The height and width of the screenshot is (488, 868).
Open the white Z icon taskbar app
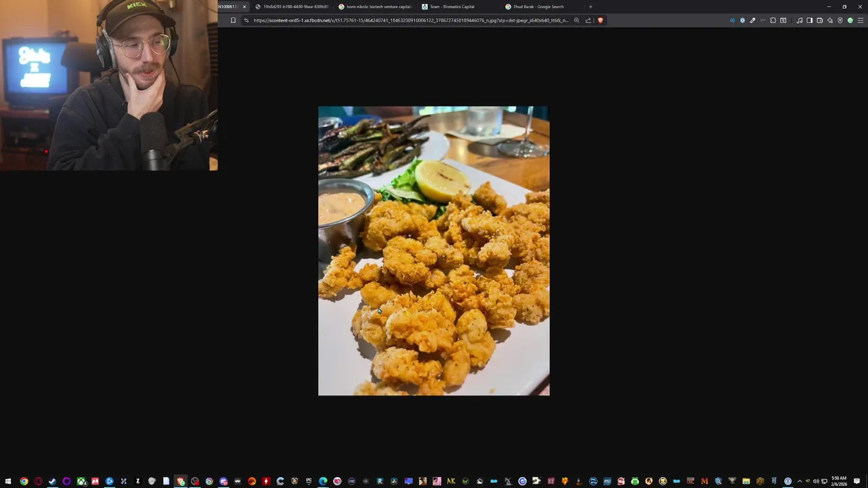[138, 481]
